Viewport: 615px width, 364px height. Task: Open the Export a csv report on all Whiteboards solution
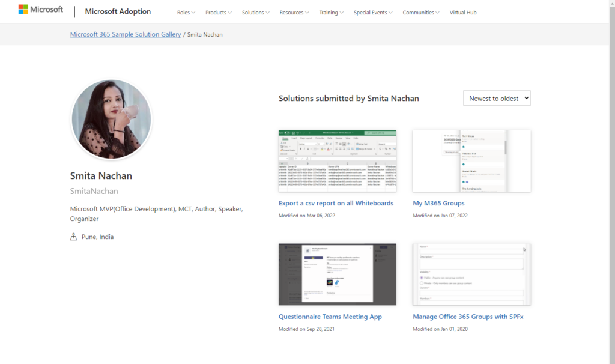[336, 203]
